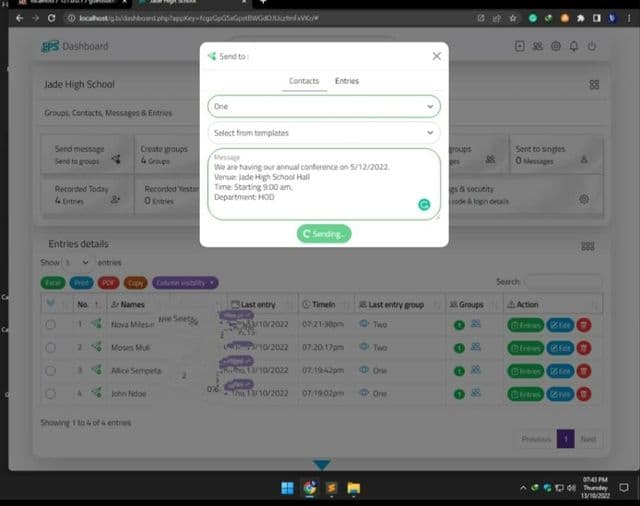Toggle the eye icon in John Ndoe row
Viewport: 640px width, 506px height.
tap(364, 393)
